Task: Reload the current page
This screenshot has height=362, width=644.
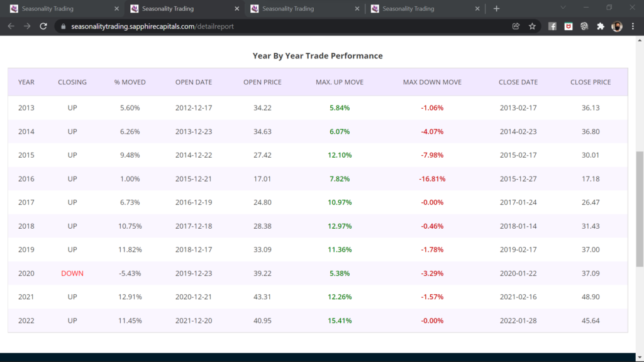Action: point(43,26)
